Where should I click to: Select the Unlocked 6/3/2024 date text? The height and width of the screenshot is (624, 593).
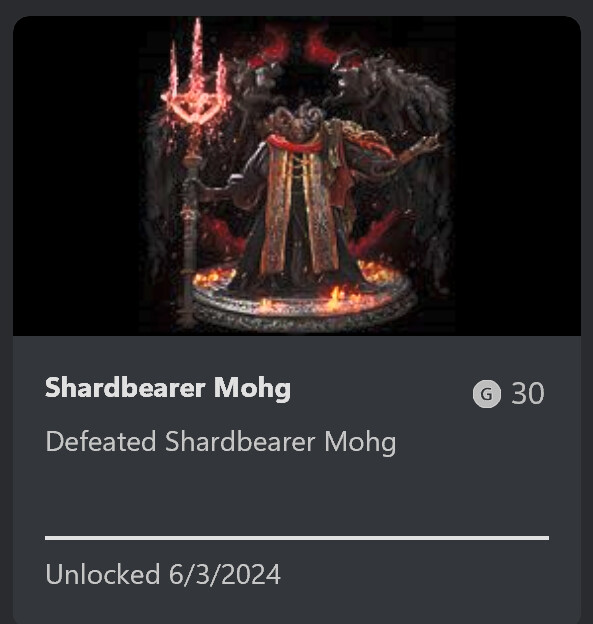coord(163,574)
